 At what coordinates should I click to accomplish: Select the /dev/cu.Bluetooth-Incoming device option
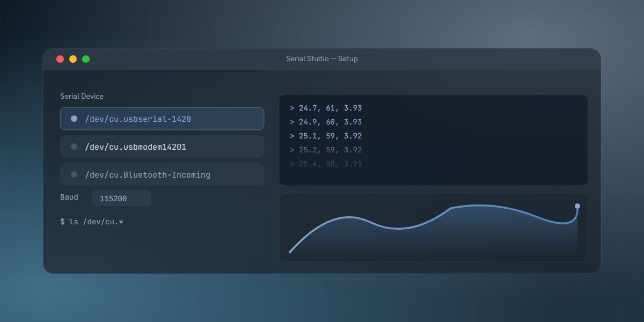(162, 174)
